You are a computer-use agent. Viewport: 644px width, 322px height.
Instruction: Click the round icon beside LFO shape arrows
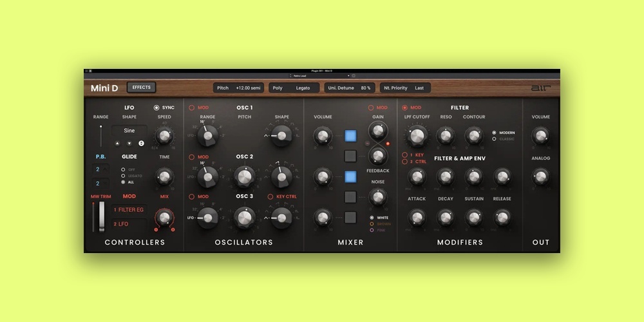pyautogui.click(x=141, y=144)
